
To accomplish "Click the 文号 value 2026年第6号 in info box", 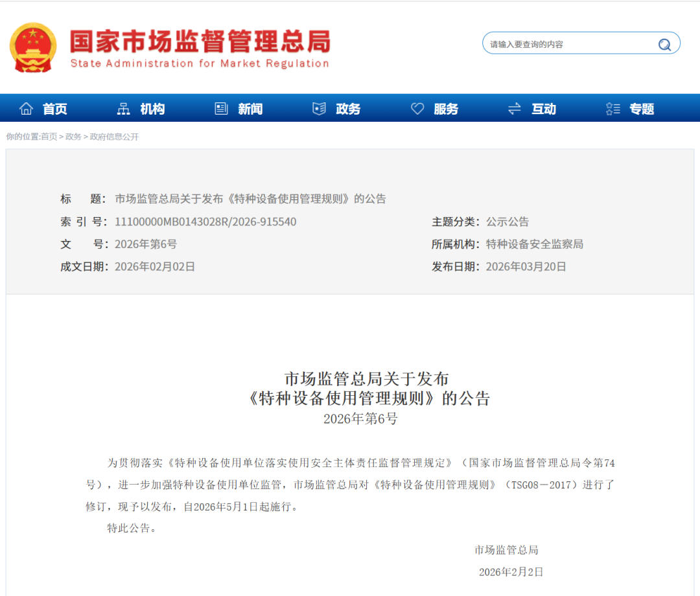I will click(x=146, y=244).
